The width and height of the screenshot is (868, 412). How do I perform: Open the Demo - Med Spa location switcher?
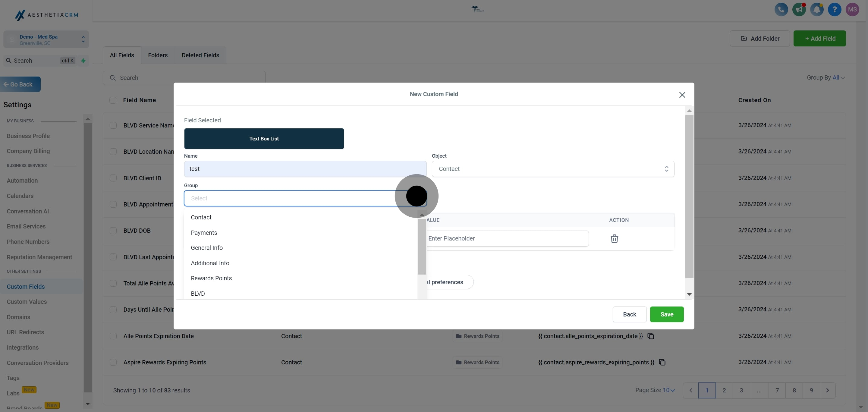46,40
